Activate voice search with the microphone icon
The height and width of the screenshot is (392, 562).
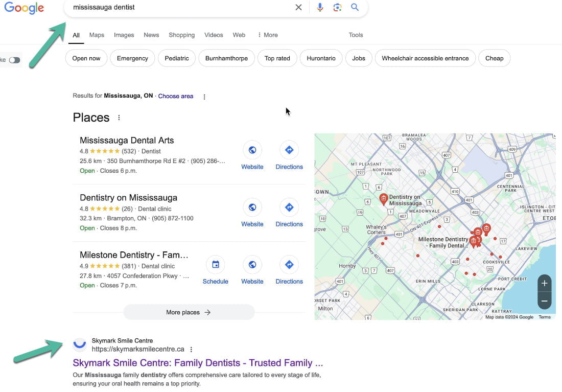pos(320,7)
